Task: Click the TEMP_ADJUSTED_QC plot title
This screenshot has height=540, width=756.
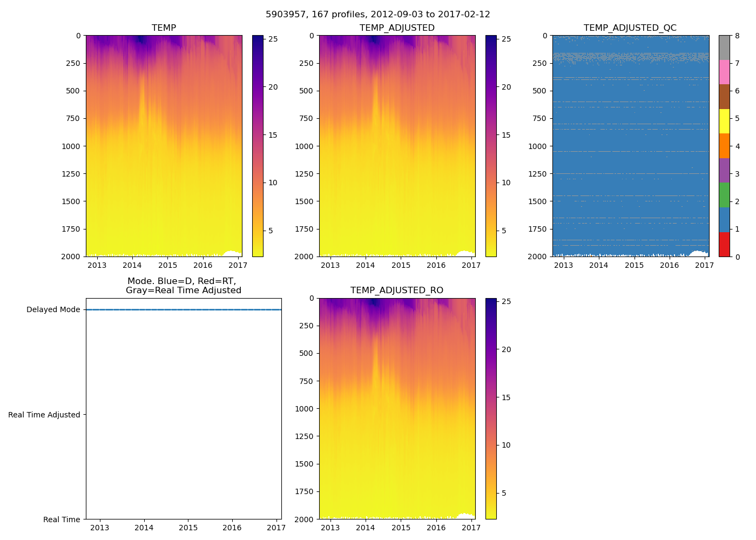Action: pyautogui.click(x=630, y=28)
